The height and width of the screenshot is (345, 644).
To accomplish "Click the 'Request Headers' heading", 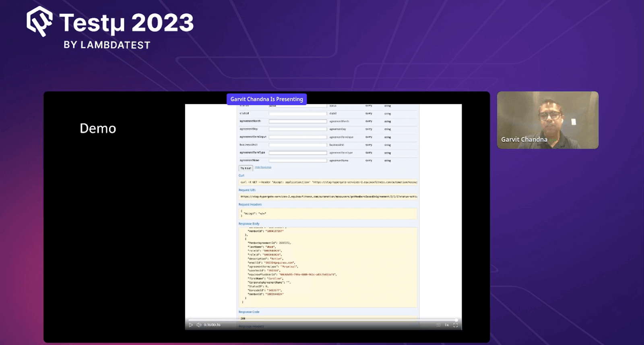I will (250, 204).
